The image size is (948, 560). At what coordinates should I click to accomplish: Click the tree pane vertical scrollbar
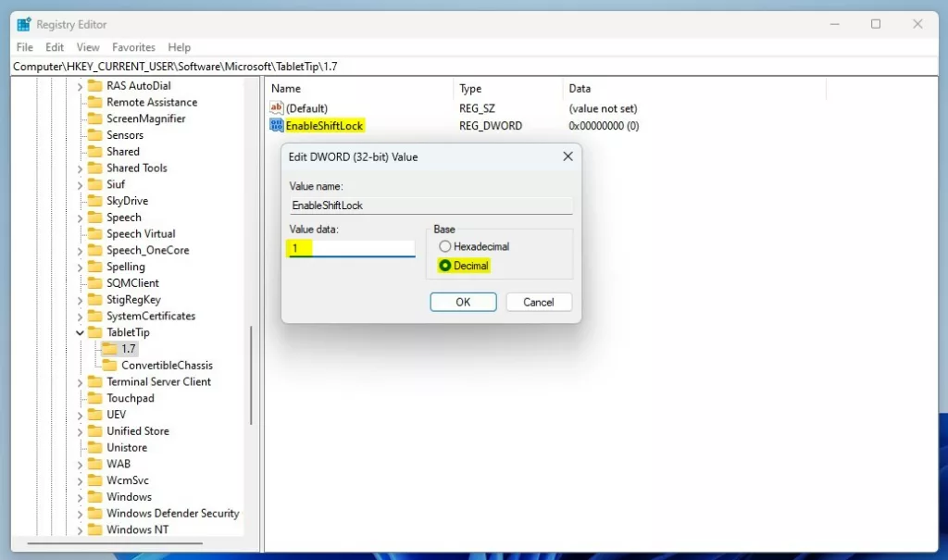251,375
